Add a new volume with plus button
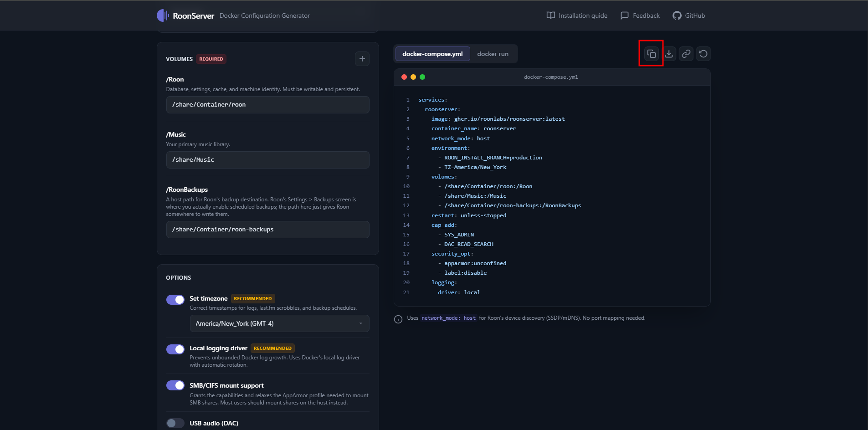 click(x=362, y=59)
